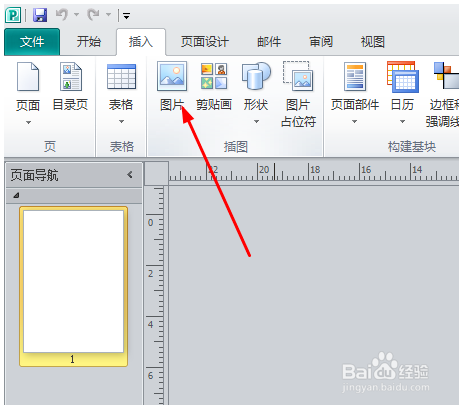468x411 pixels.
Task: Expand the 页面 dropdown arrow
Action: tap(28, 122)
